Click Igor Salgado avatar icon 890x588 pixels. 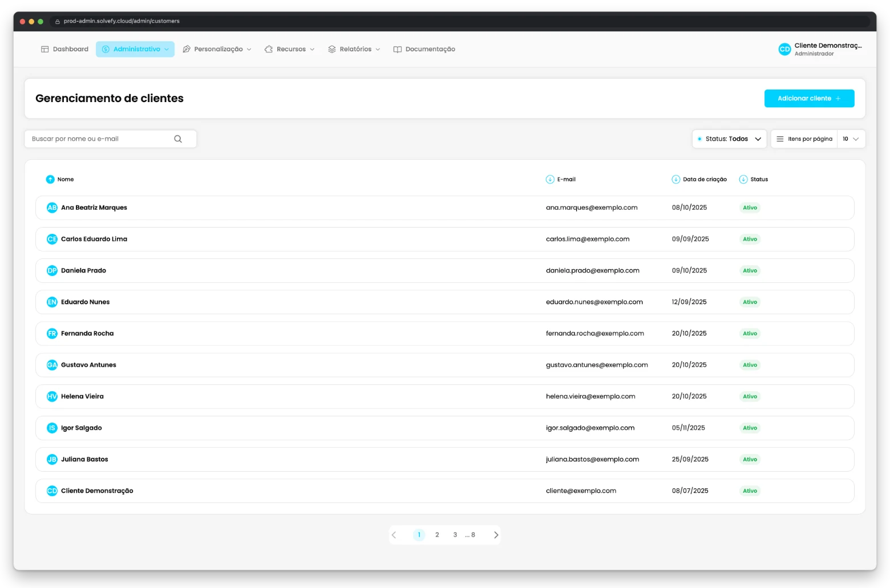click(52, 428)
